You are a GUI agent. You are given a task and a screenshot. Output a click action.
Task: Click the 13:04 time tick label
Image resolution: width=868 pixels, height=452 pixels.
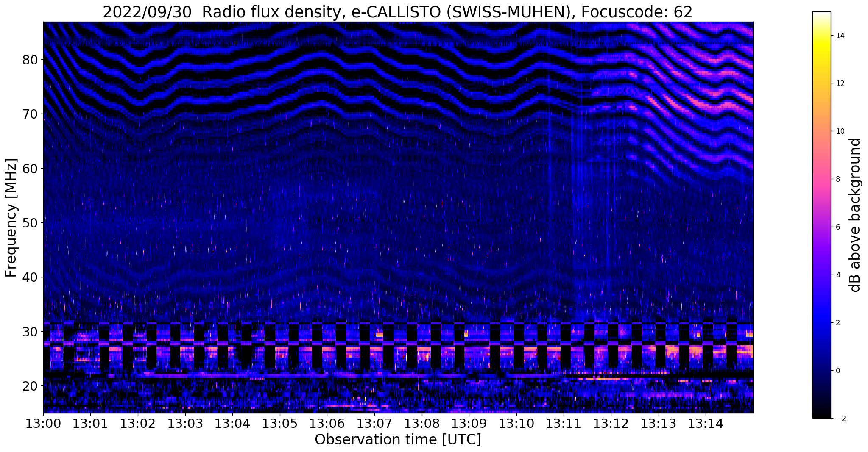click(232, 423)
